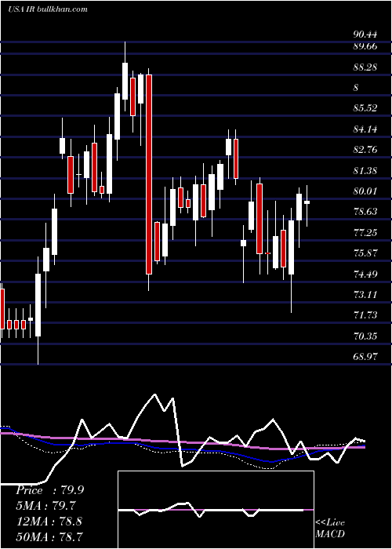Viewport: 392px width, 549px height.
Task: Click the <<Live MACD label
Action: point(330,528)
